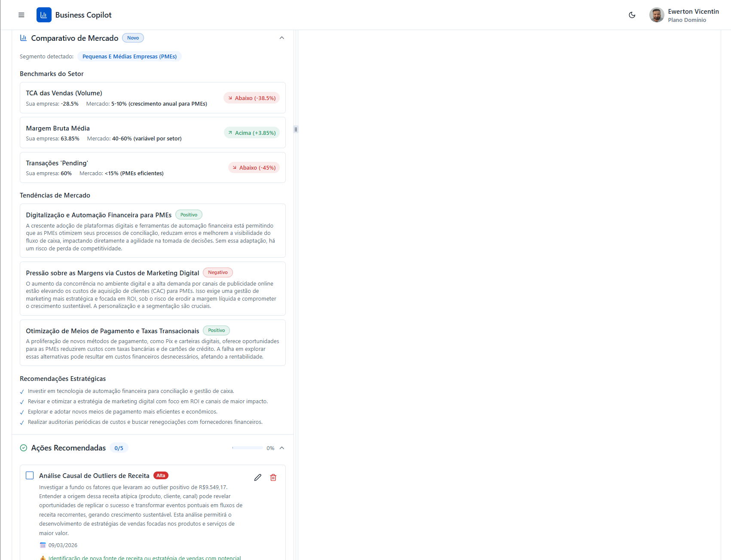Screen dimensions: 731x560
Task: Collapse the Ações Recomendadas section
Action: coord(282,448)
